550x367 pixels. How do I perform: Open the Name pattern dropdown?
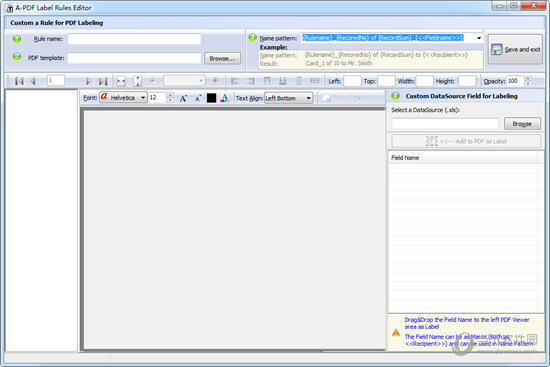479,38
